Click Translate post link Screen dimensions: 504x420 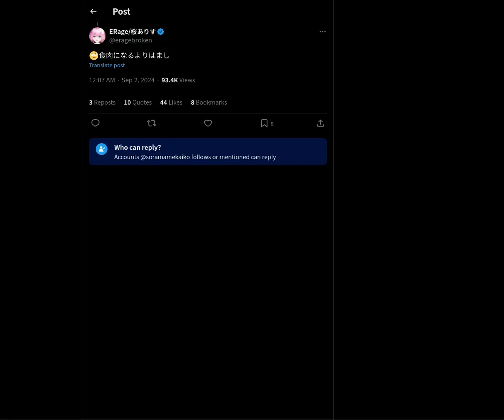(x=107, y=65)
